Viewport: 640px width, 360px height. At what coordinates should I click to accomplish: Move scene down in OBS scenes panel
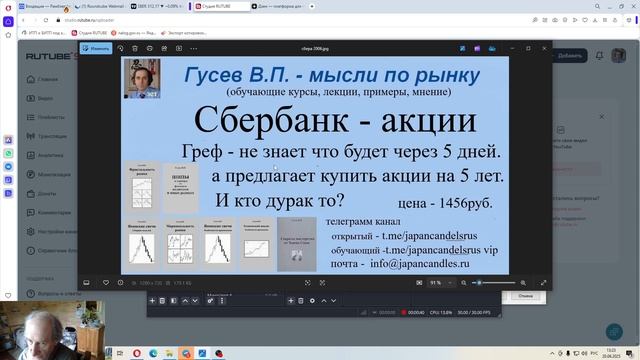[195, 301]
